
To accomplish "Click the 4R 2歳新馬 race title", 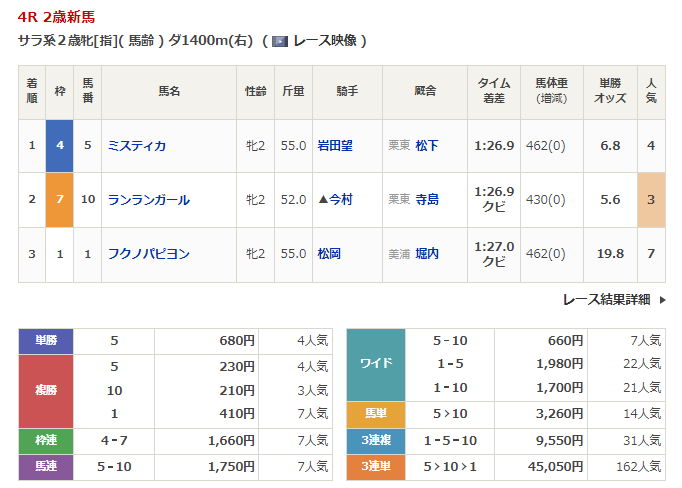I will coord(56,17).
